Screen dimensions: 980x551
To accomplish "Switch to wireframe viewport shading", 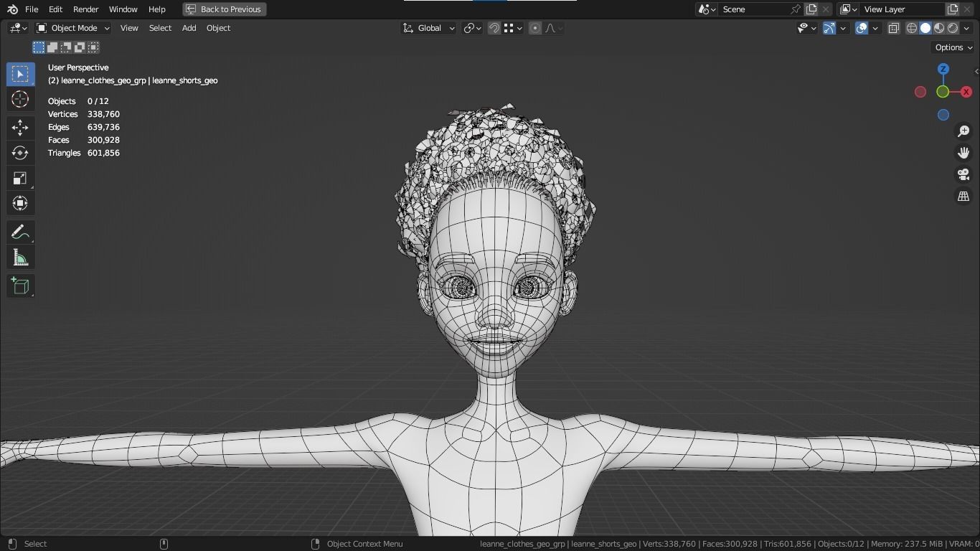I will (912, 28).
